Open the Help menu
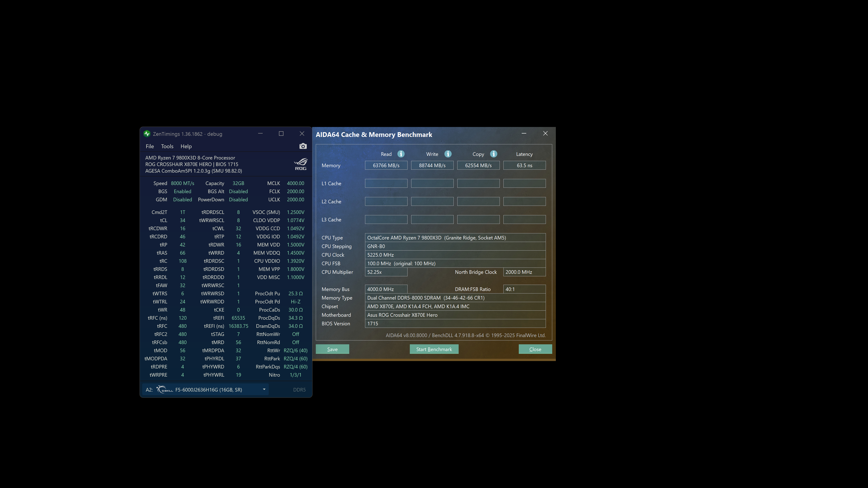 (x=186, y=146)
